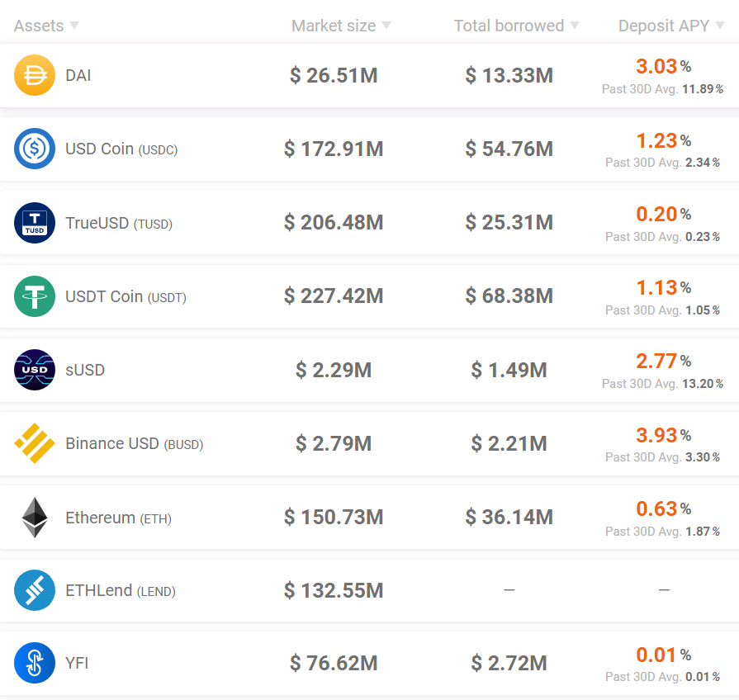Click the DAI coin icon
The image size is (739, 700).
coord(35,75)
